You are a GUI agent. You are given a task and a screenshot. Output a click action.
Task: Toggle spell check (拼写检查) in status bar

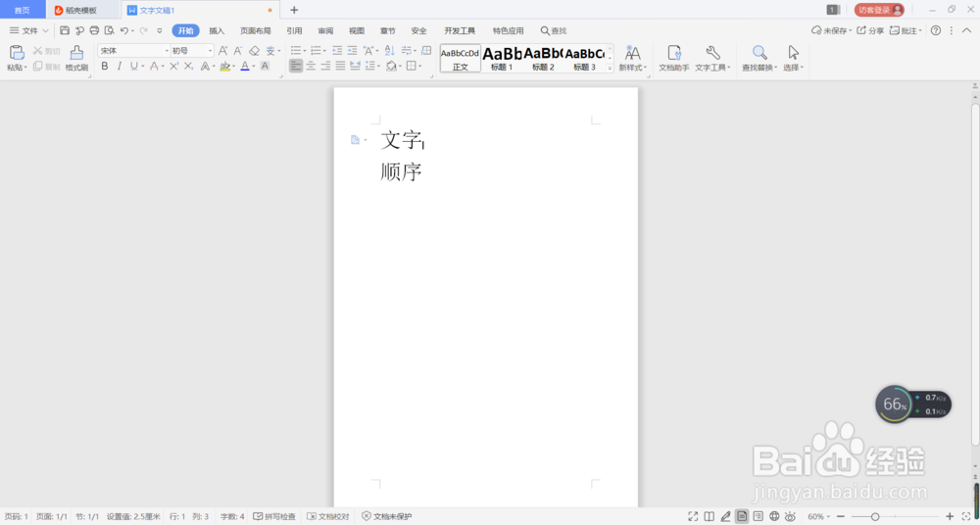(274, 517)
